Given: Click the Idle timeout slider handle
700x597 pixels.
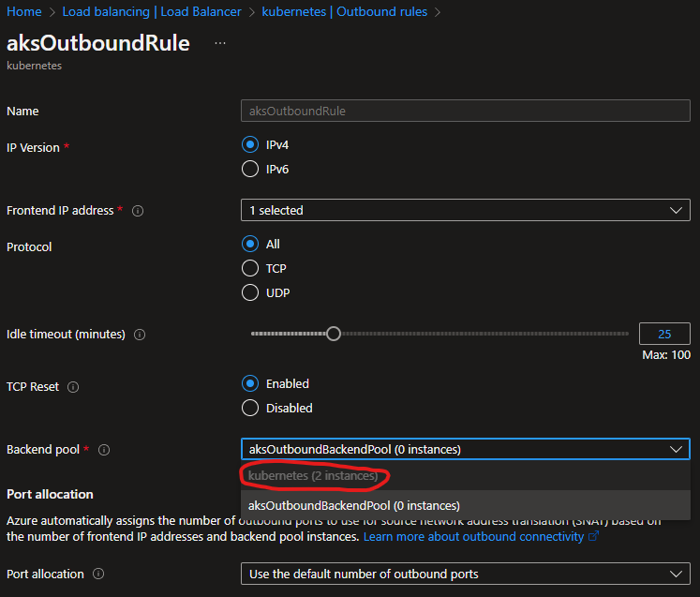Looking at the screenshot, I should 334,334.
